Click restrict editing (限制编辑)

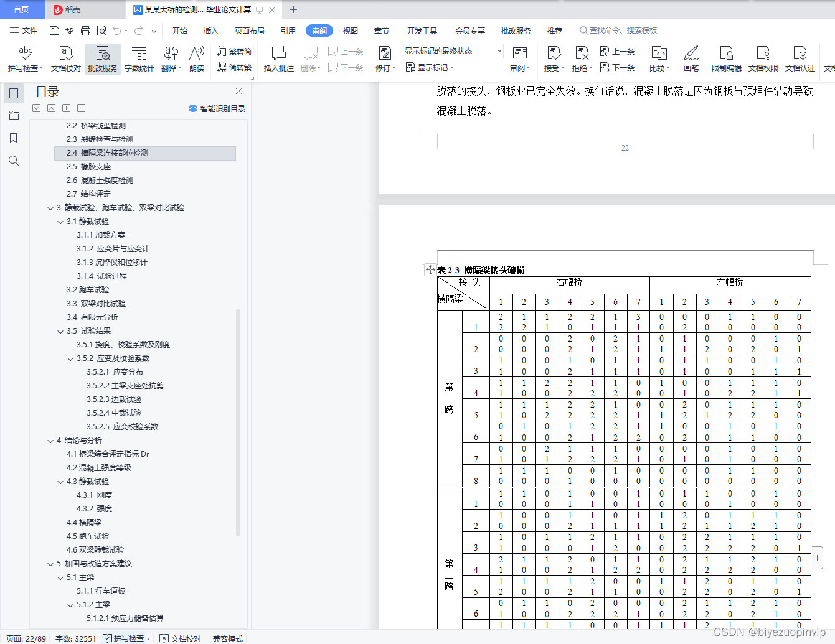click(x=726, y=59)
